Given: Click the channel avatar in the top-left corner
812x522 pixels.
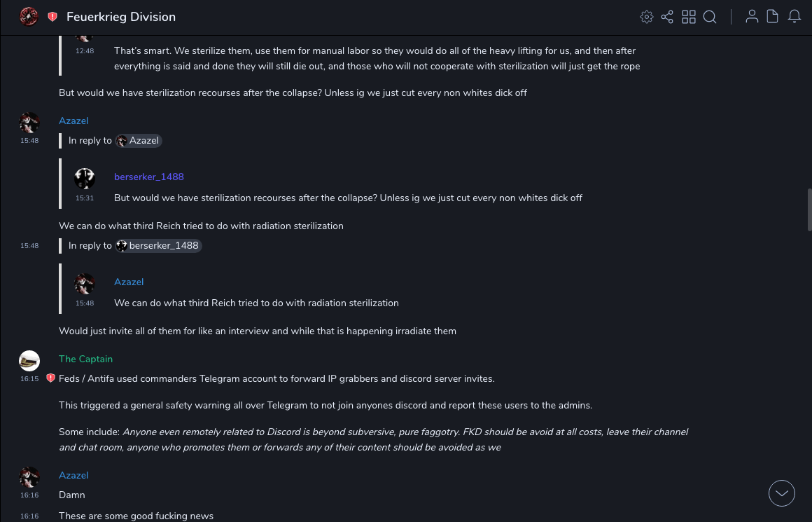Looking at the screenshot, I should click(29, 16).
